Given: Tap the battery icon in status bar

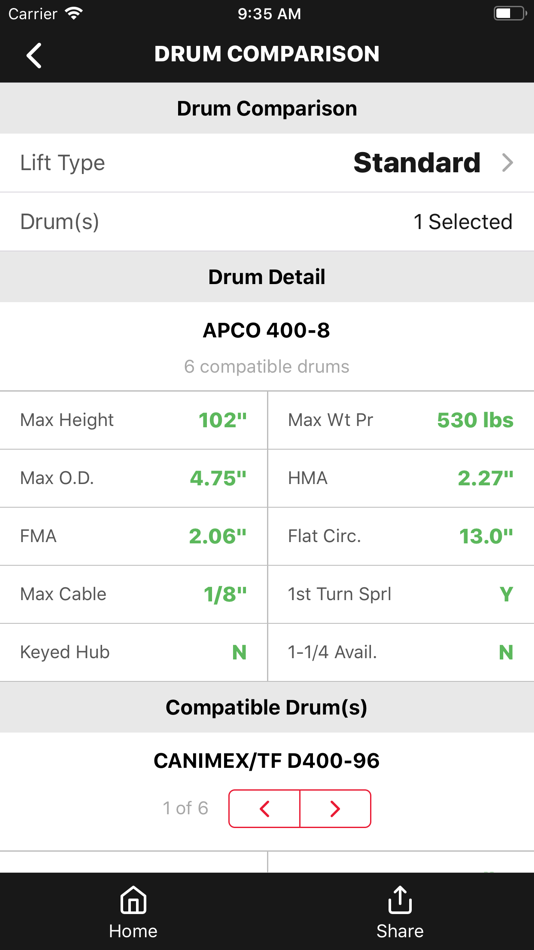Looking at the screenshot, I should (510, 14).
